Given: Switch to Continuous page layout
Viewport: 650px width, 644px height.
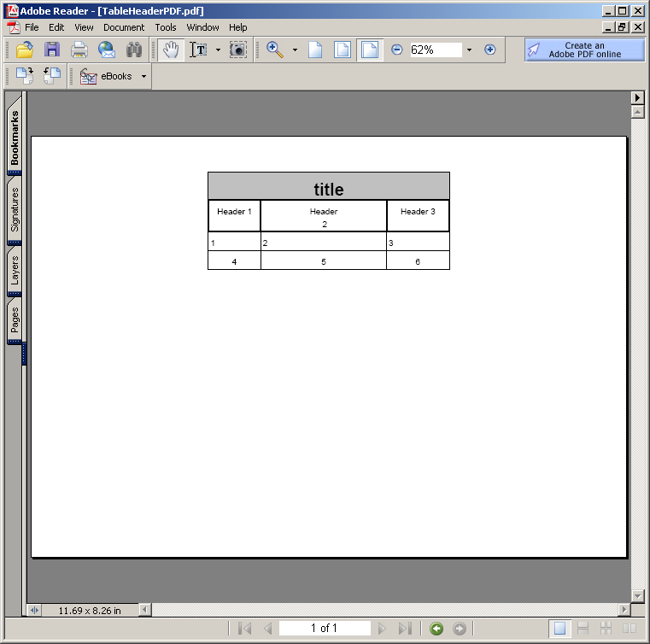Looking at the screenshot, I should tap(583, 629).
